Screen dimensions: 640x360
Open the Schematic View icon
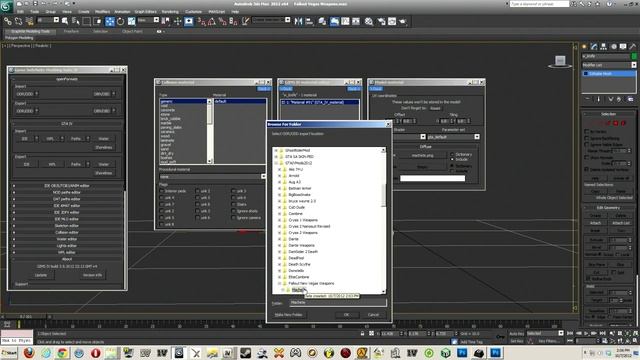(x=356, y=22)
